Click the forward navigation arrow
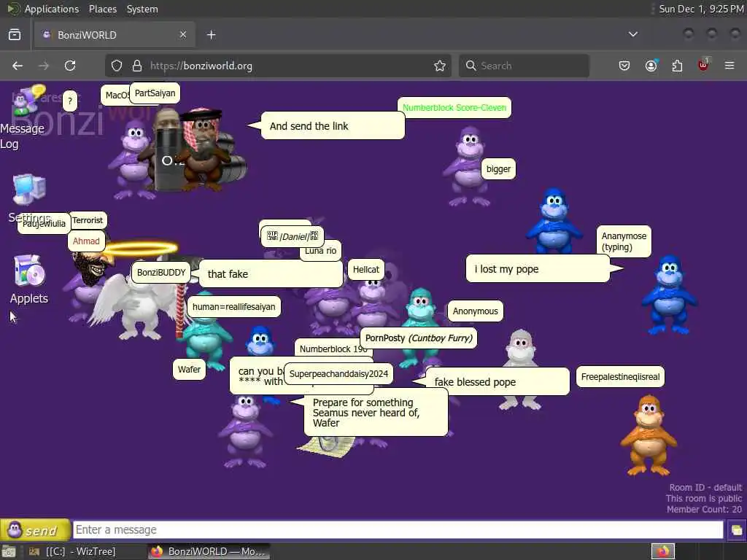 coord(44,66)
